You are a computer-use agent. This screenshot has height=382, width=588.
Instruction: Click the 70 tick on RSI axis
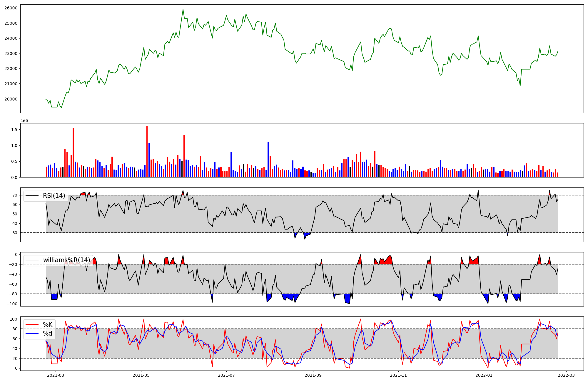tap(14, 195)
